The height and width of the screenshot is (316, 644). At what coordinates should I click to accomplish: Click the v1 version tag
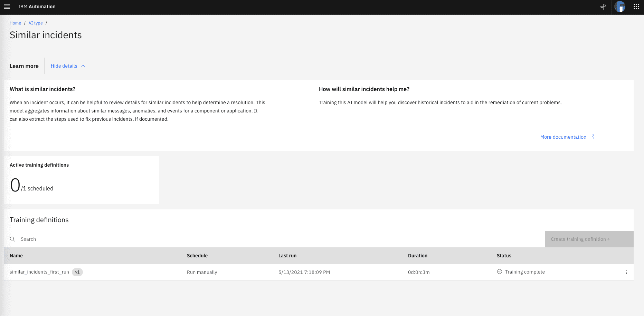click(x=77, y=272)
